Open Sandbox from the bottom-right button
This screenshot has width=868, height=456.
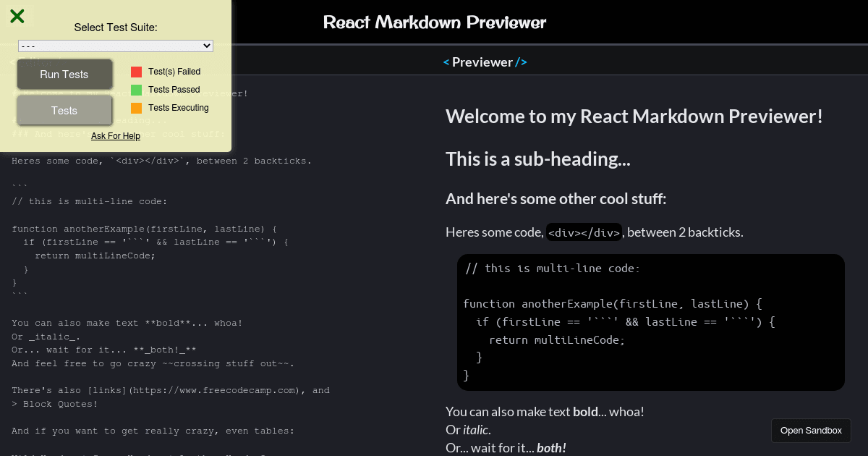coord(811,430)
